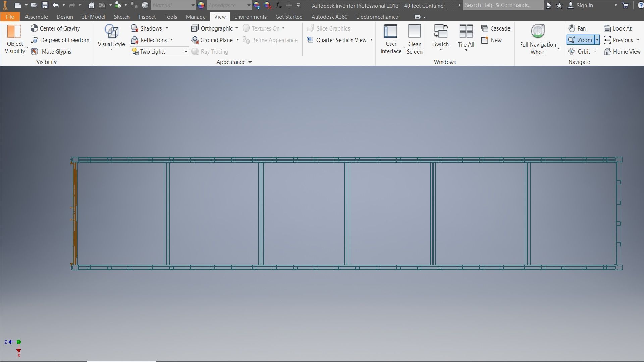The height and width of the screenshot is (362, 644).
Task: Select the Quarter Section View icon
Action: point(310,40)
